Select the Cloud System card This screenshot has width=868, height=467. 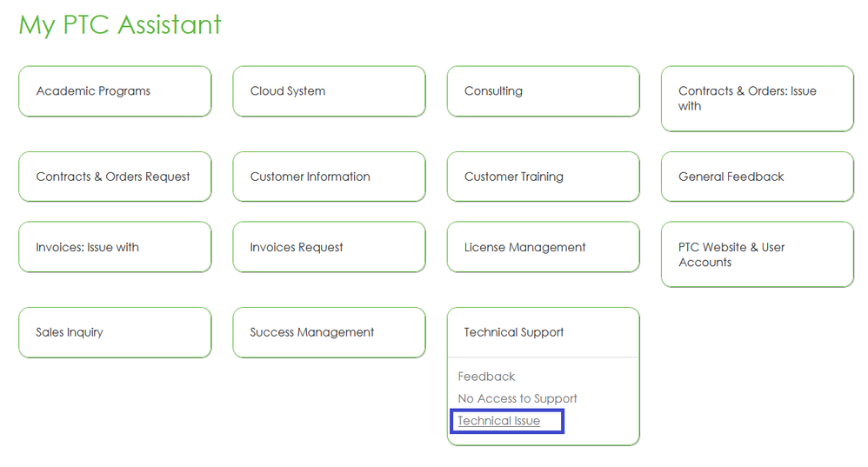point(329,91)
